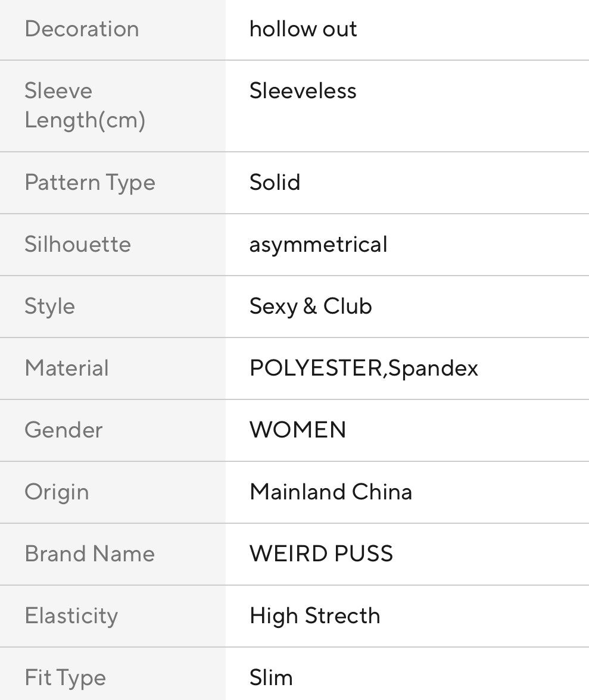Screen dimensions: 589x700
Task: Select the 'Solid' pattern value
Action: pyautogui.click(x=275, y=183)
